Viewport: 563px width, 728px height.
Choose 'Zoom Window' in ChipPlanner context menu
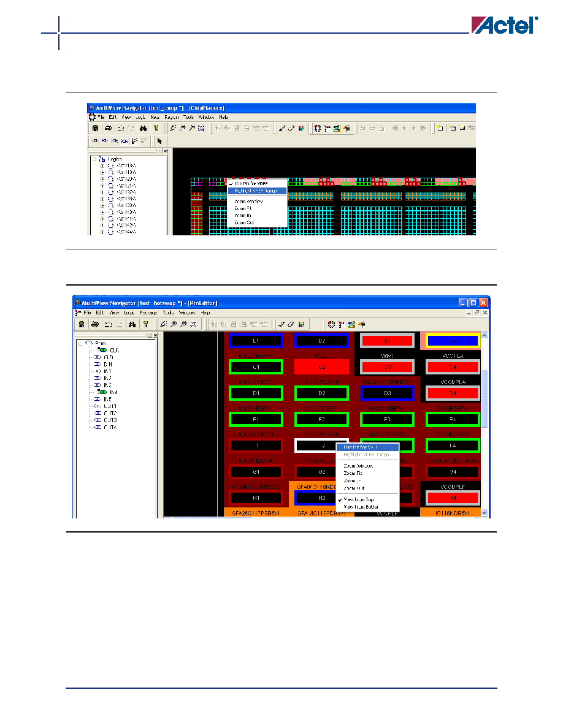pos(248,202)
